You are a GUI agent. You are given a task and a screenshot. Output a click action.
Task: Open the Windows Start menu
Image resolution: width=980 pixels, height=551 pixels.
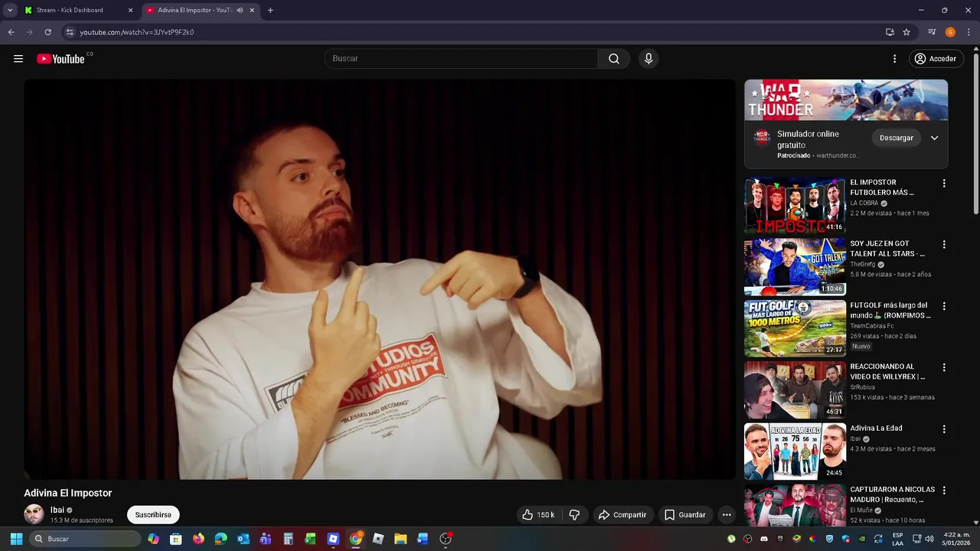pos(16,539)
